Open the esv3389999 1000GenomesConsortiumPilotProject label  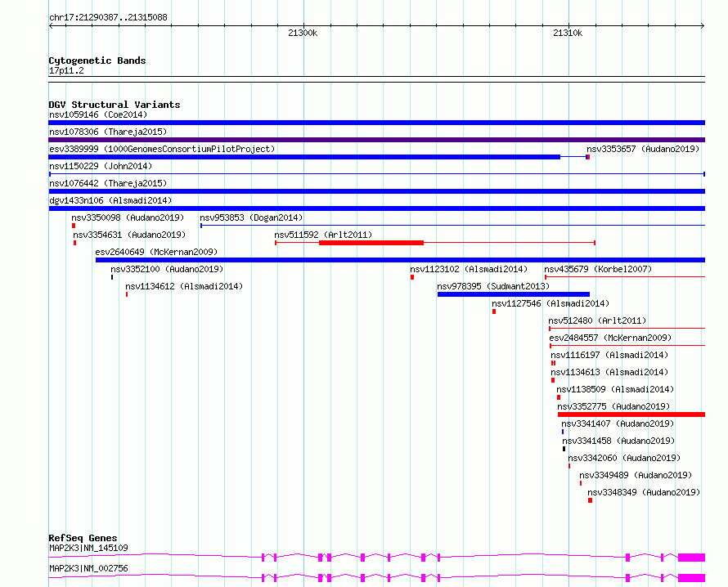[x=162, y=149]
